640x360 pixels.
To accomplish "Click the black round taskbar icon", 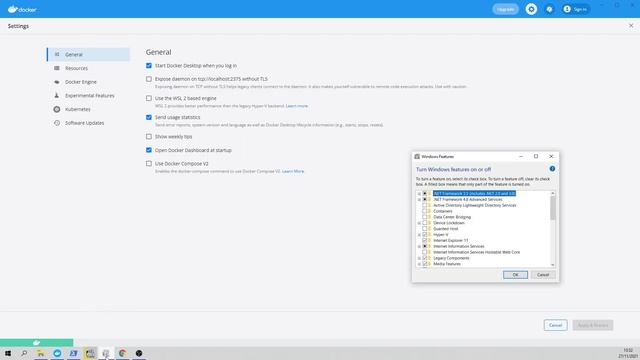I will click(x=139, y=353).
